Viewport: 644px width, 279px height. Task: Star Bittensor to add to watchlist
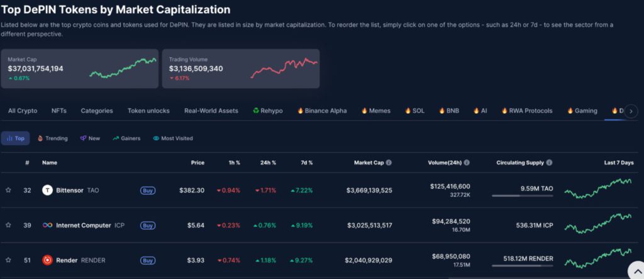click(8, 190)
